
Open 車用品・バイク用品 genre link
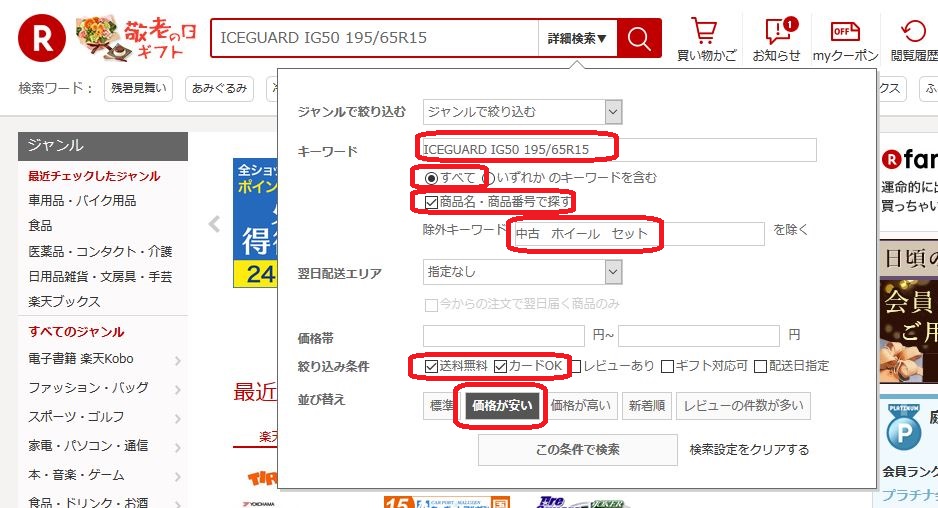(x=82, y=200)
